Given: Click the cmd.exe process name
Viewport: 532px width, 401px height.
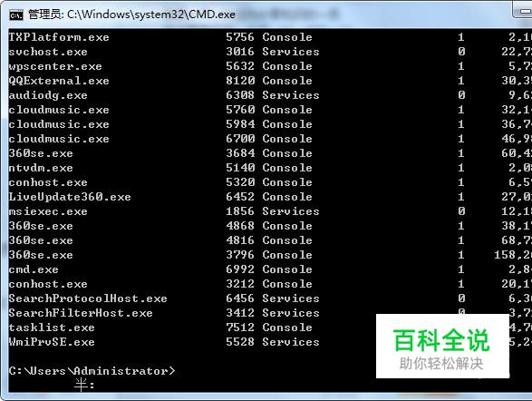Looking at the screenshot, I should pyautogui.click(x=34, y=269).
